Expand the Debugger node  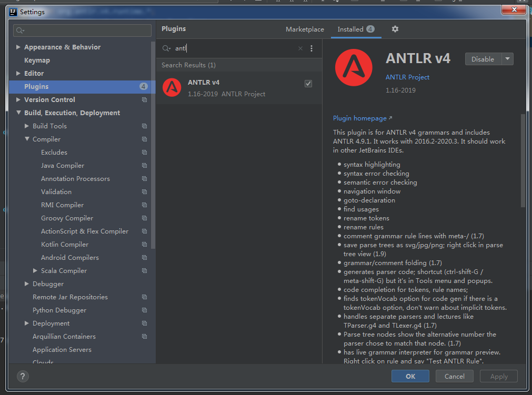27,284
